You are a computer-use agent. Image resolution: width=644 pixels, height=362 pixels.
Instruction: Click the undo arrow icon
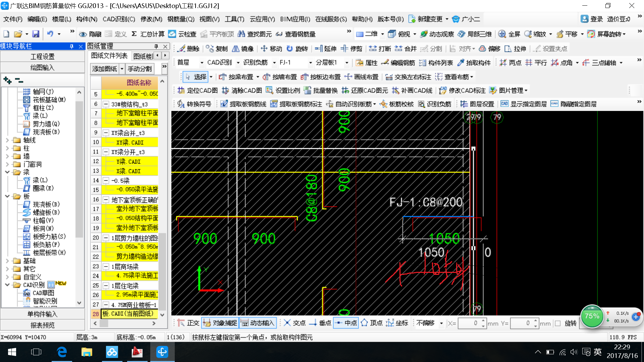click(x=50, y=34)
